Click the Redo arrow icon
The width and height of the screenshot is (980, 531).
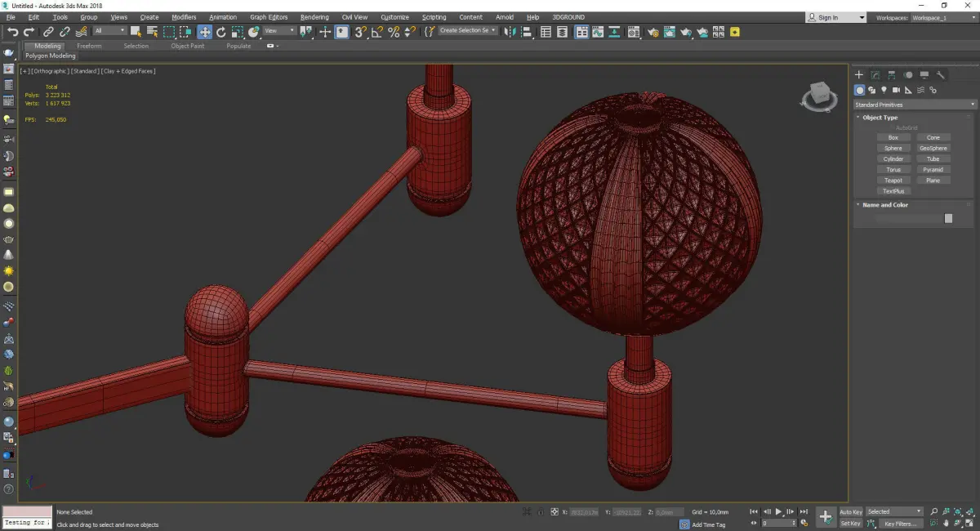click(29, 32)
